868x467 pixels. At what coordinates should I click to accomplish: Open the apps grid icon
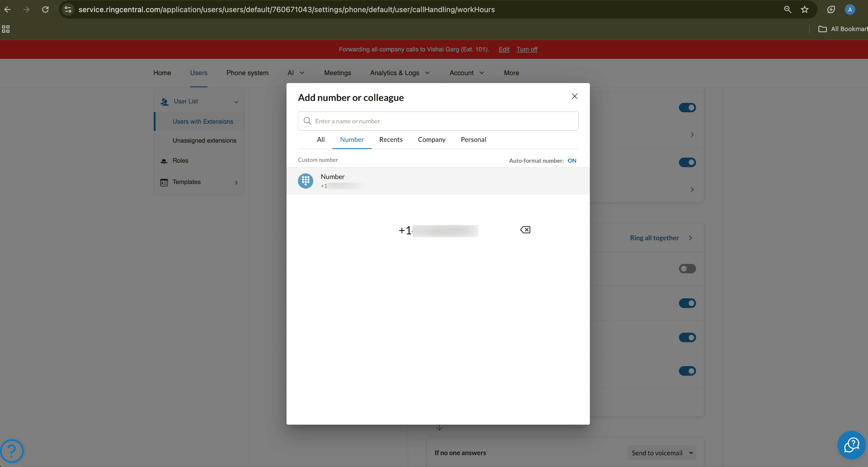[6, 29]
